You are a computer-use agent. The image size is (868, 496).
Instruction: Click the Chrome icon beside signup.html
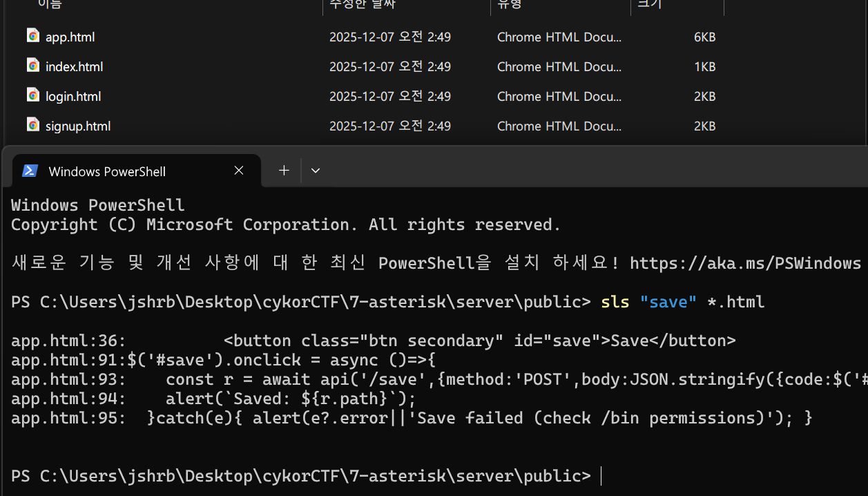(33, 125)
